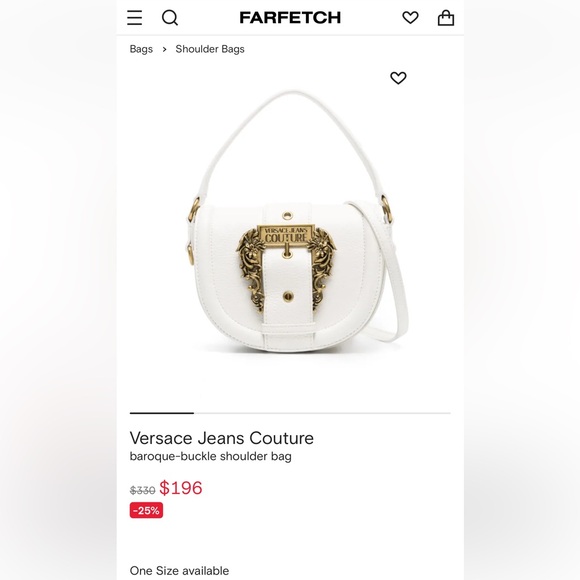Go to FARFETCH home logo
580x580 pixels.
coord(290,17)
